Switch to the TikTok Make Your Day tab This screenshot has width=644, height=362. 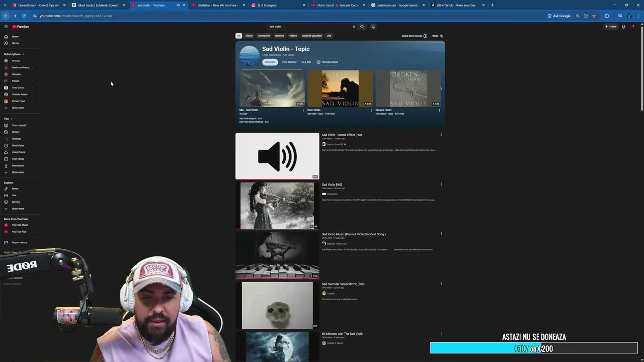tap(457, 5)
